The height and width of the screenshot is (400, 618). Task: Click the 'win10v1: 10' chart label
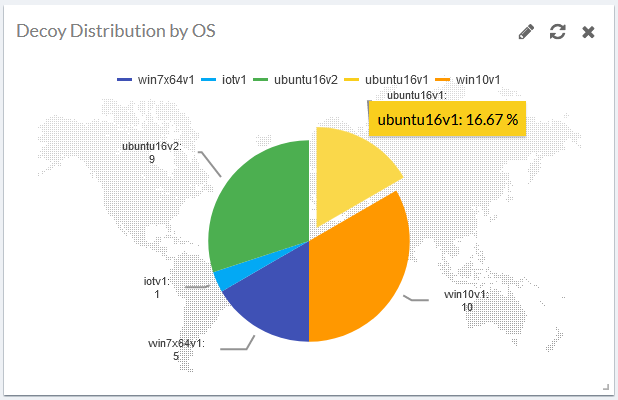pos(467,301)
